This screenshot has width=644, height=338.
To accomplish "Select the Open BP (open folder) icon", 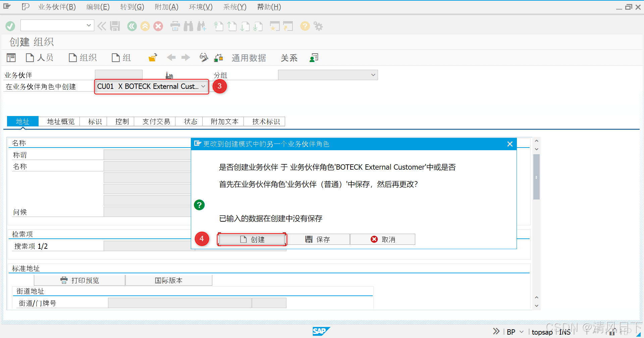I will point(153,57).
